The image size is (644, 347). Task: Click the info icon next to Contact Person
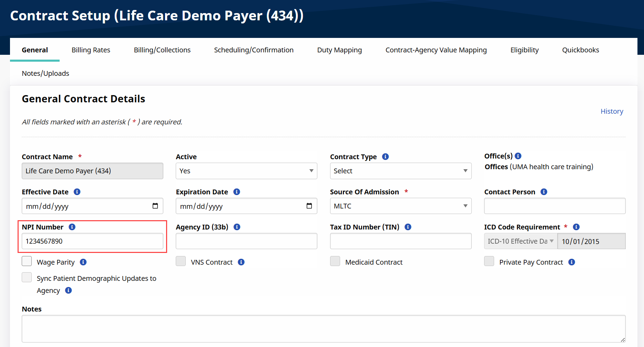point(544,192)
